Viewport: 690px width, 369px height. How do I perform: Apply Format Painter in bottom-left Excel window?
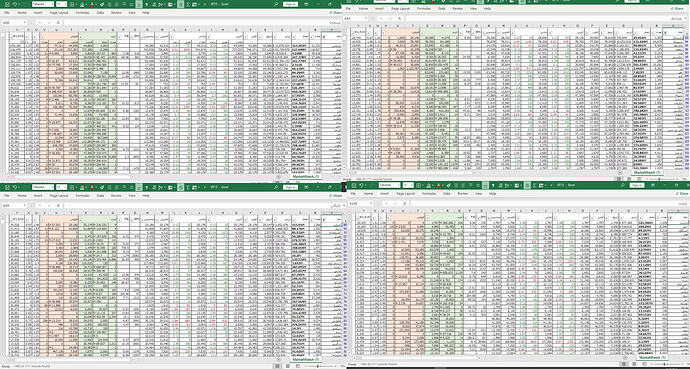click(102, 187)
